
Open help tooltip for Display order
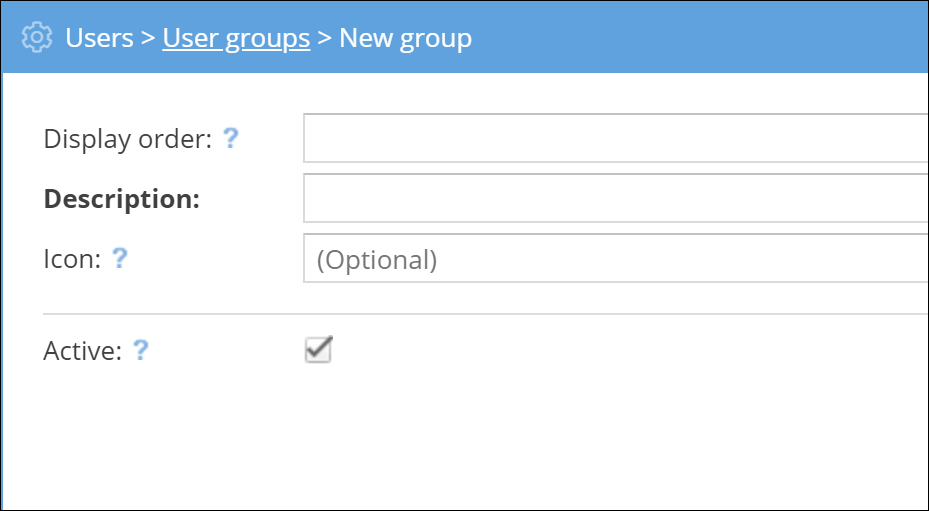[x=231, y=138]
